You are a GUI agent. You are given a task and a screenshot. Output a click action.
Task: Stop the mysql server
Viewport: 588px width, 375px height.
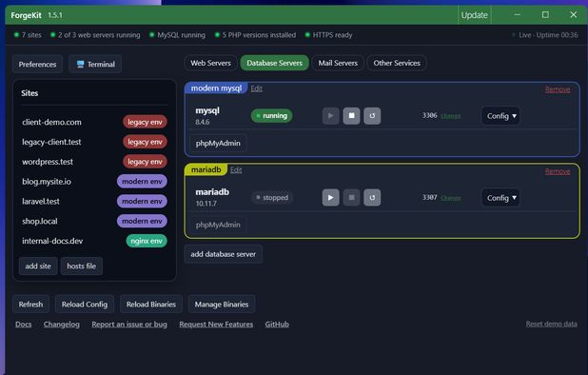(x=351, y=116)
